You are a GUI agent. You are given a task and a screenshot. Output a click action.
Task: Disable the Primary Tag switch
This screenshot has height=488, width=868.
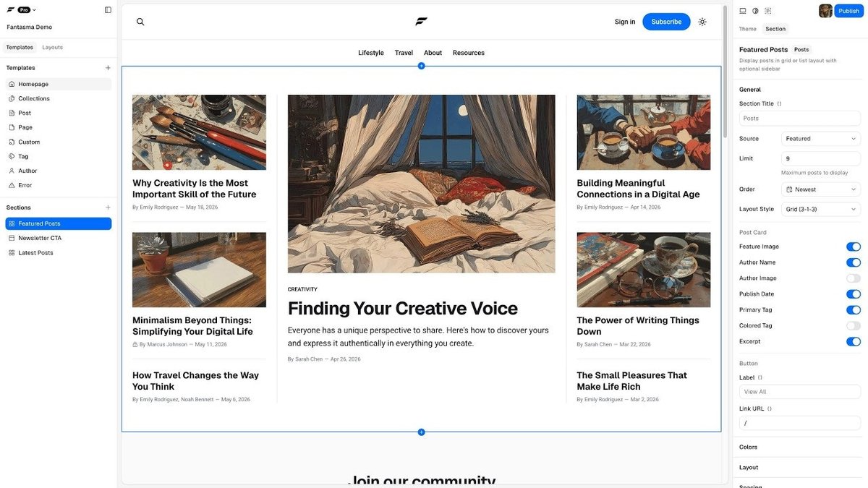(x=854, y=310)
